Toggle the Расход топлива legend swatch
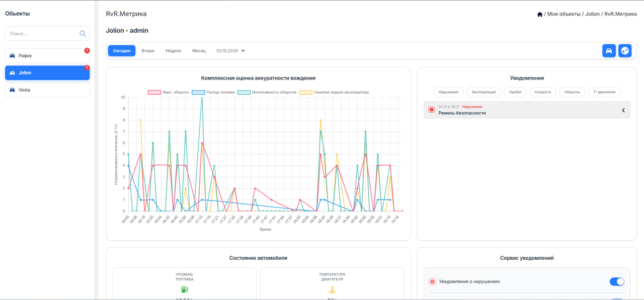This screenshot has width=644, height=300. [x=198, y=93]
